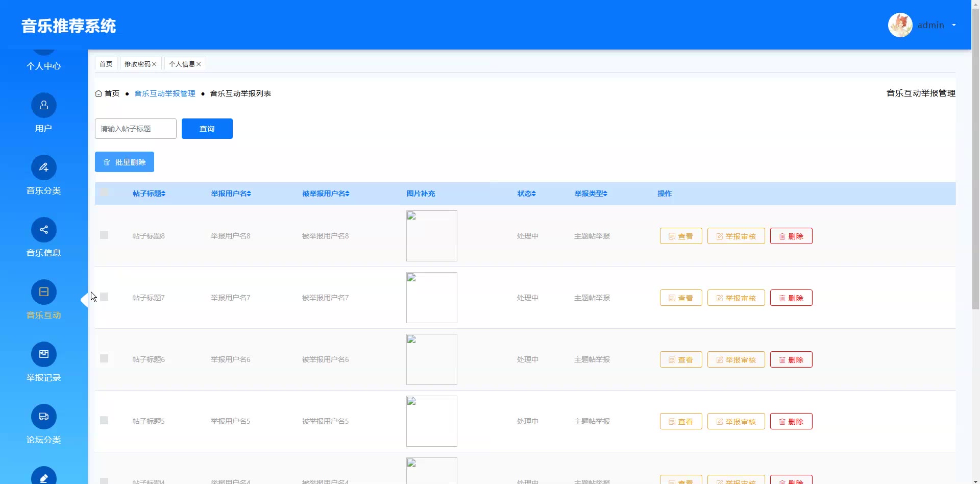Switch to the 个人信息 tab
980x484 pixels.
point(182,64)
